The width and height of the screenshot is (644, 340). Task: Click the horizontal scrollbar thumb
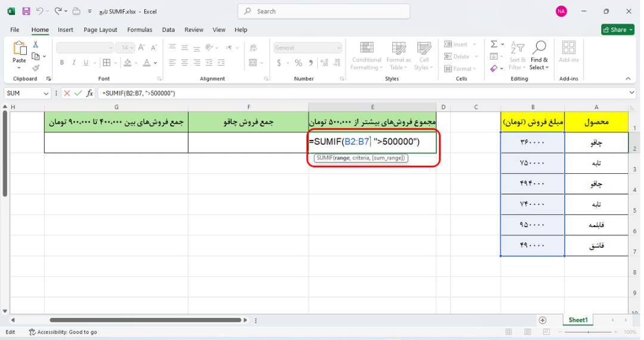click(145, 320)
